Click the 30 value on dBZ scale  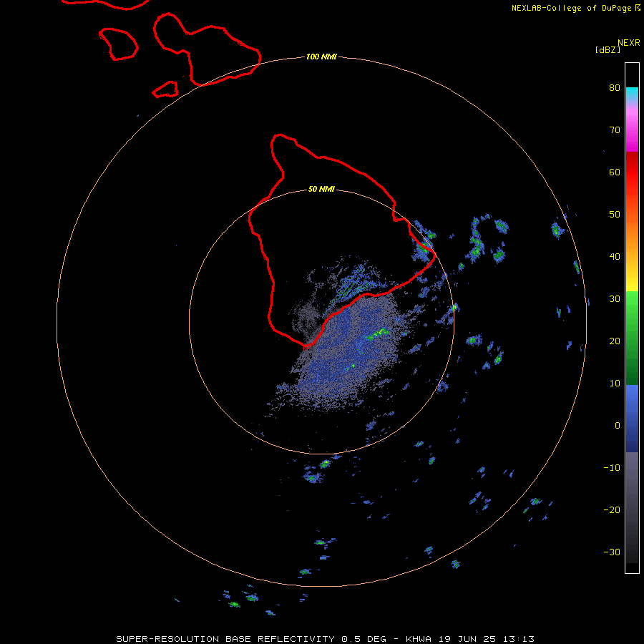click(615, 299)
